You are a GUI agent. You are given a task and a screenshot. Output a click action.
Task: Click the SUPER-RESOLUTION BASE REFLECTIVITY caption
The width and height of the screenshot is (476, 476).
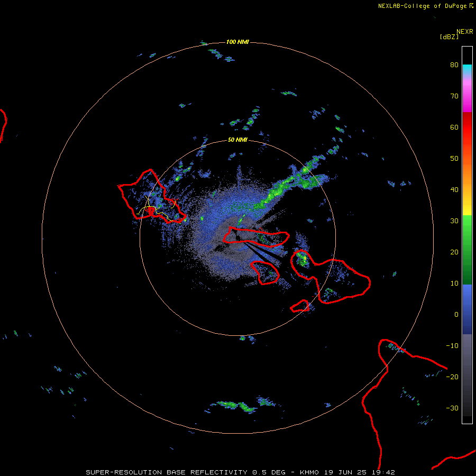pos(167,472)
